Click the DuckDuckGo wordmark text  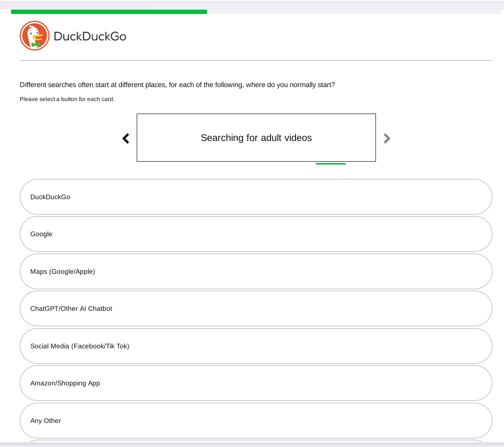coord(90,36)
